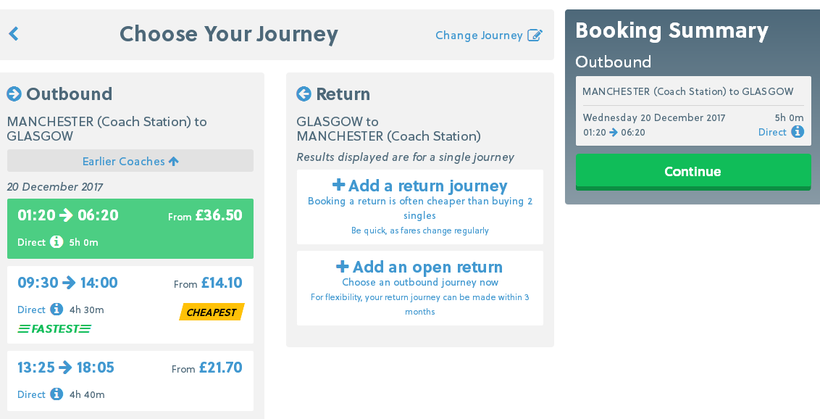
Task: Expand Add an open return
Action: 420,288
